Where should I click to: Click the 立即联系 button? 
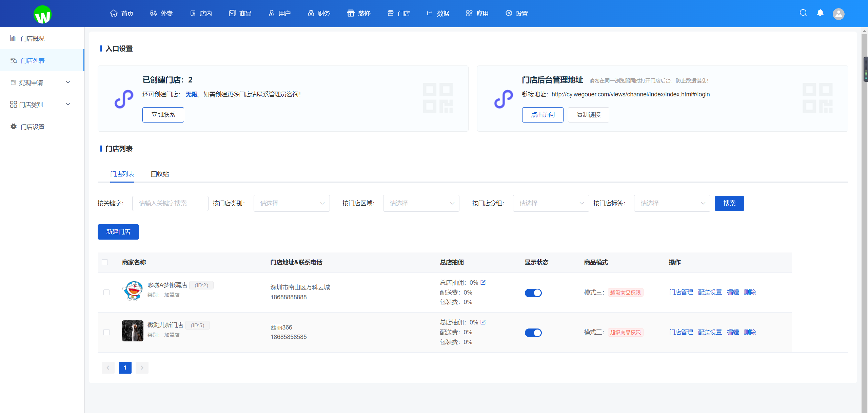pyautogui.click(x=163, y=115)
